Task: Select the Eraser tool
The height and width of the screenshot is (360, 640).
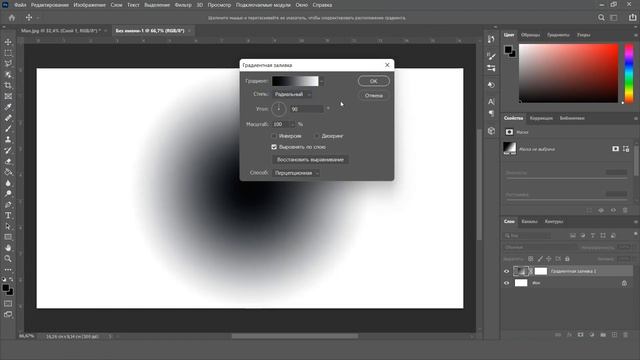Action: point(8,161)
